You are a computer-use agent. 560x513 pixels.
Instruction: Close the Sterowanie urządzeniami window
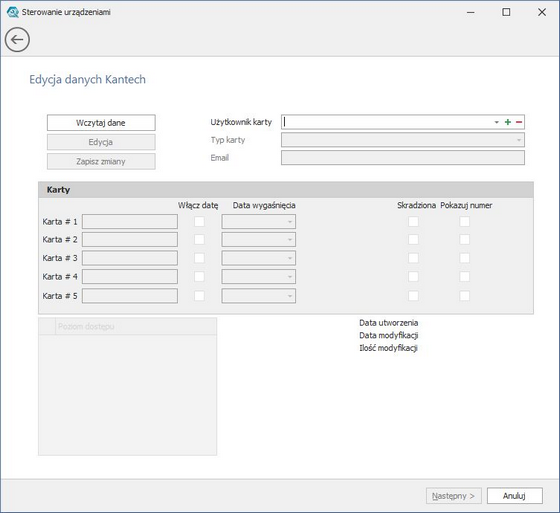tap(542, 12)
